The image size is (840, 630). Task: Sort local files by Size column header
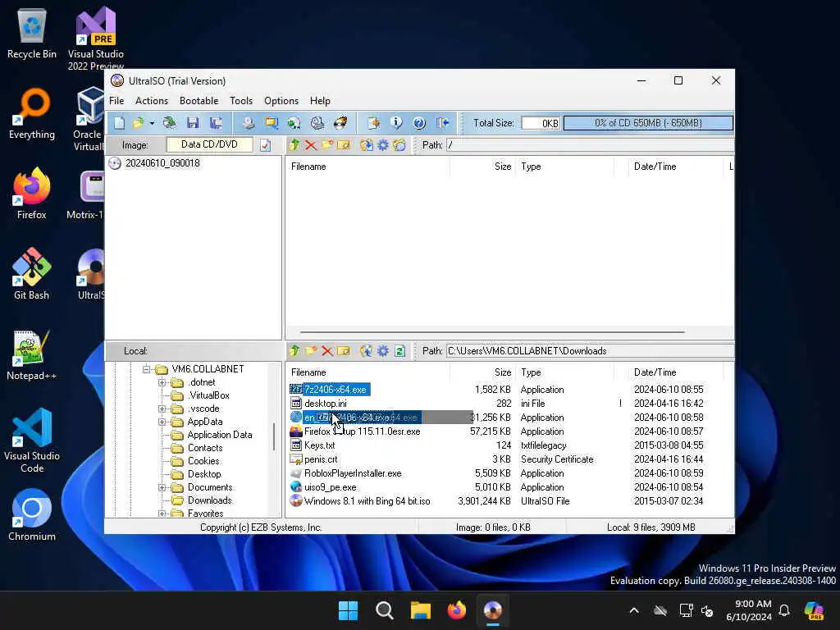482,372
